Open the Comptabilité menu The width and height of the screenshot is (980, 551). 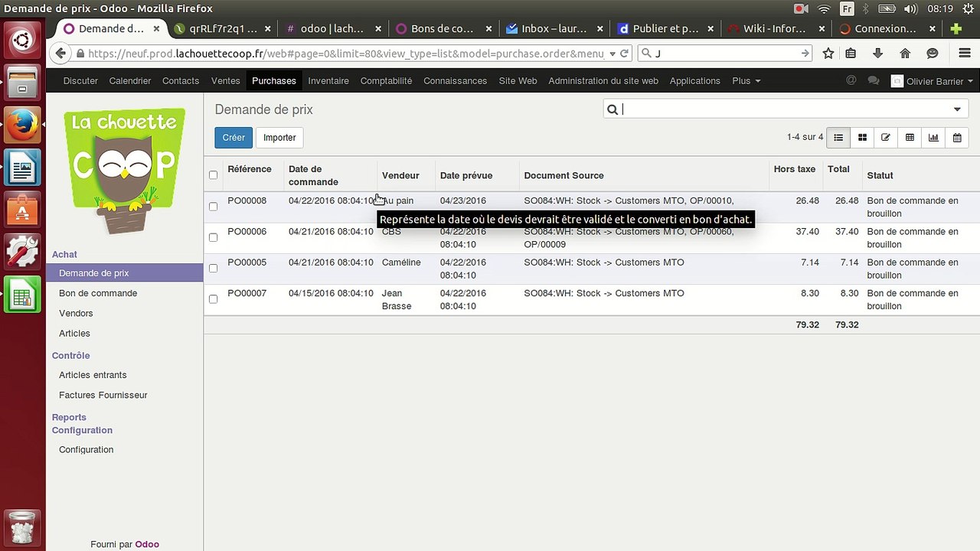click(386, 80)
